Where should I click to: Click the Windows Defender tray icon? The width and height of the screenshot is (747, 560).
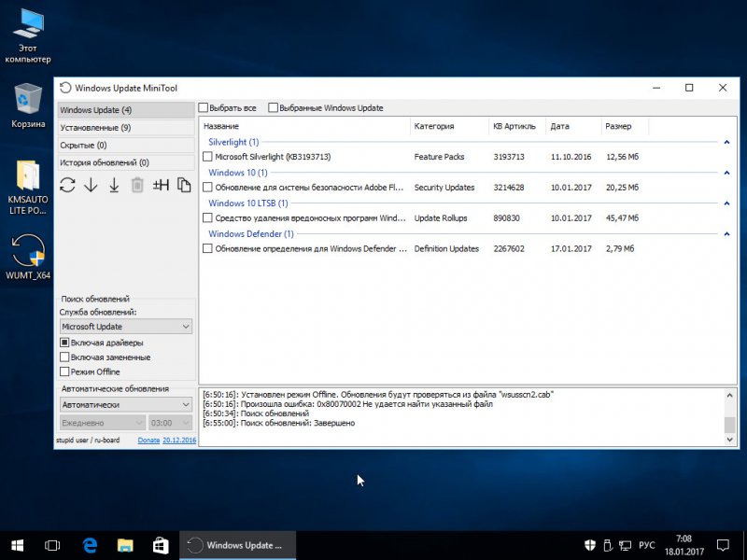[x=590, y=545]
